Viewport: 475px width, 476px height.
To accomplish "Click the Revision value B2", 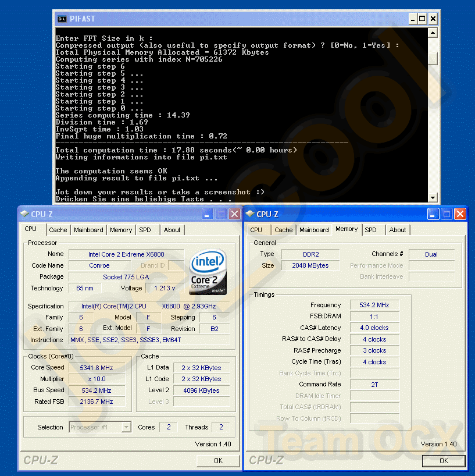I will (x=215, y=329).
